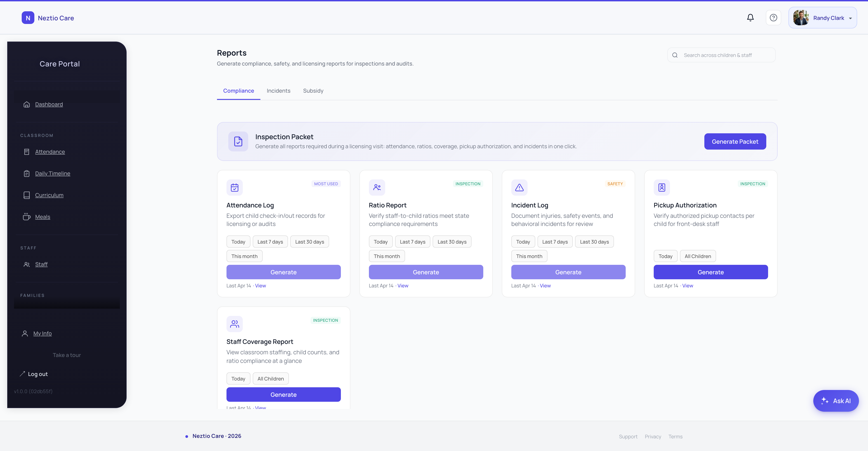This screenshot has height=451, width=868.
Task: View last Pickup Authorization report
Action: (x=688, y=286)
